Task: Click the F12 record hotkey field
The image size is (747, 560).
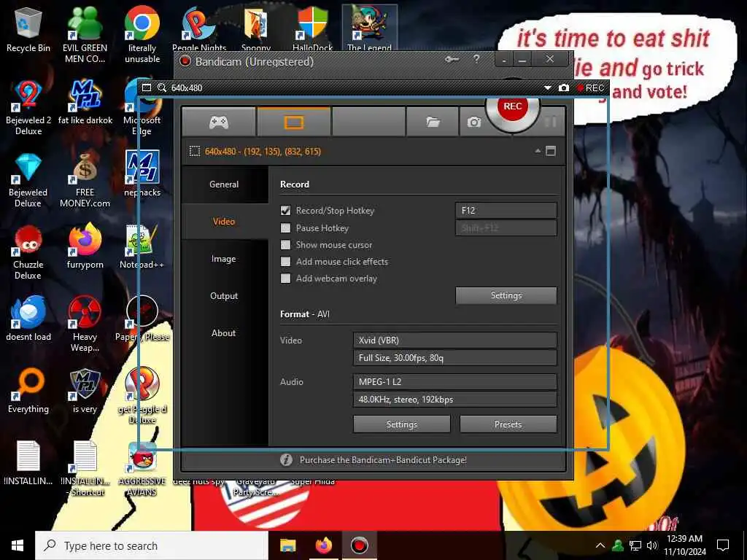Action: 506,211
